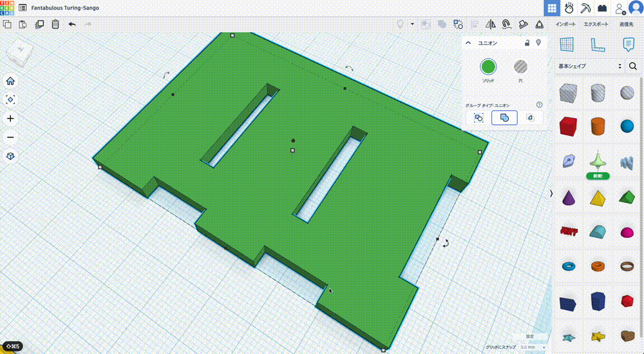This screenshot has width=644, height=354.
Task: Switch to orthographic view with cube icon
Action: click(10, 156)
